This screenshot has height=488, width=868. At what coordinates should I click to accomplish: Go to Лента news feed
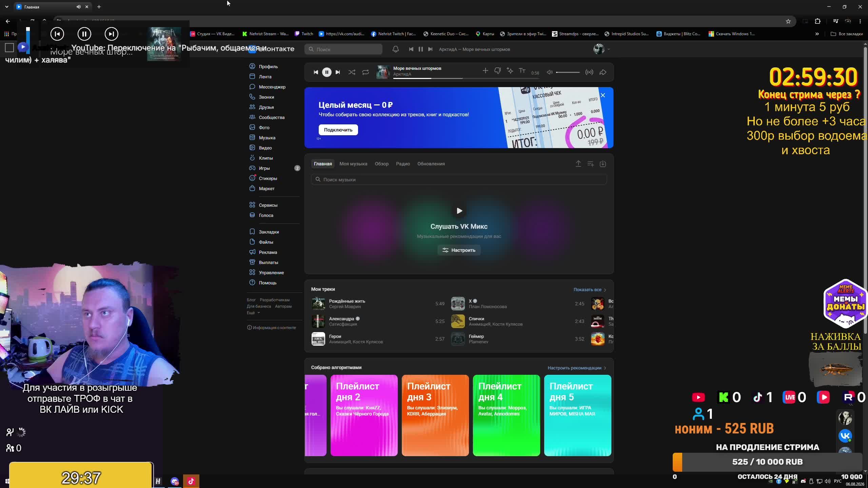[x=265, y=77]
